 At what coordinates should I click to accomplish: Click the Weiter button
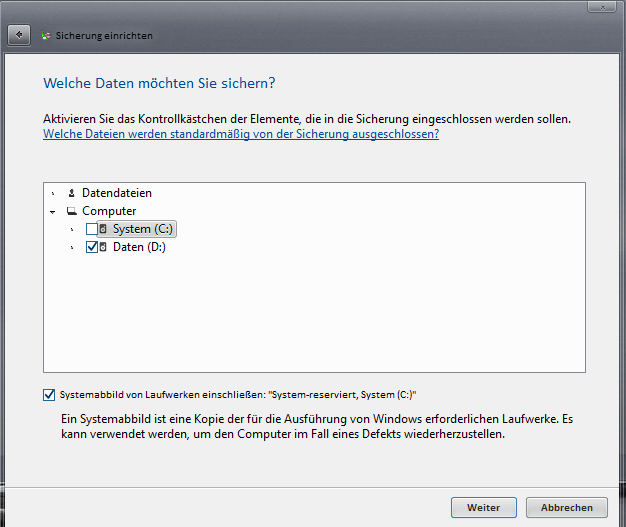point(484,507)
